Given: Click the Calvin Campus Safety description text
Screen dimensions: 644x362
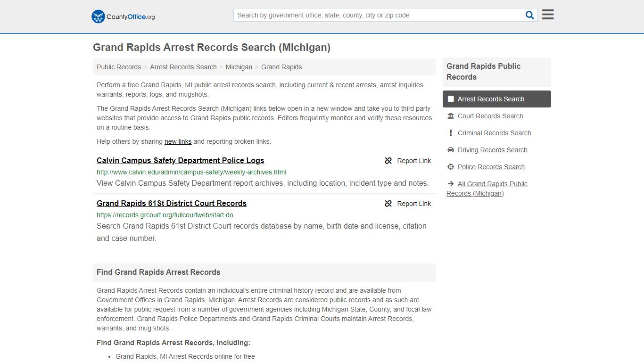Looking at the screenshot, I should pyautogui.click(x=263, y=183).
